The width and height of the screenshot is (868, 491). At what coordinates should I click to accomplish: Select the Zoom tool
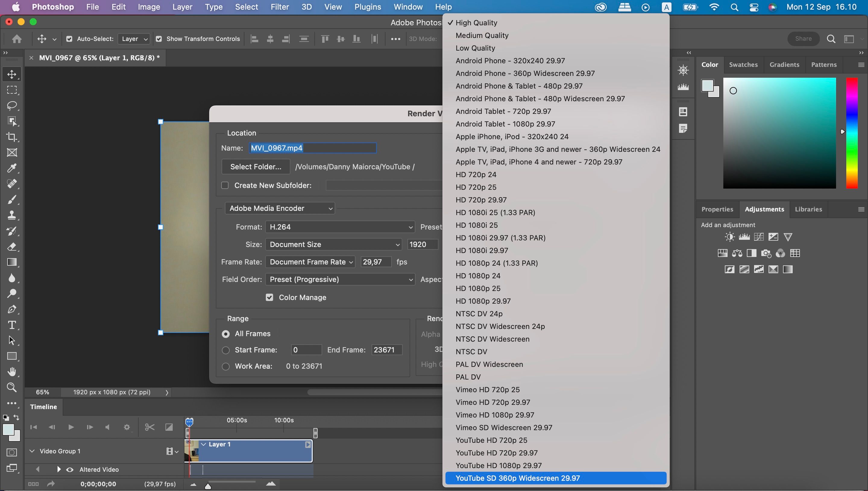(12, 387)
